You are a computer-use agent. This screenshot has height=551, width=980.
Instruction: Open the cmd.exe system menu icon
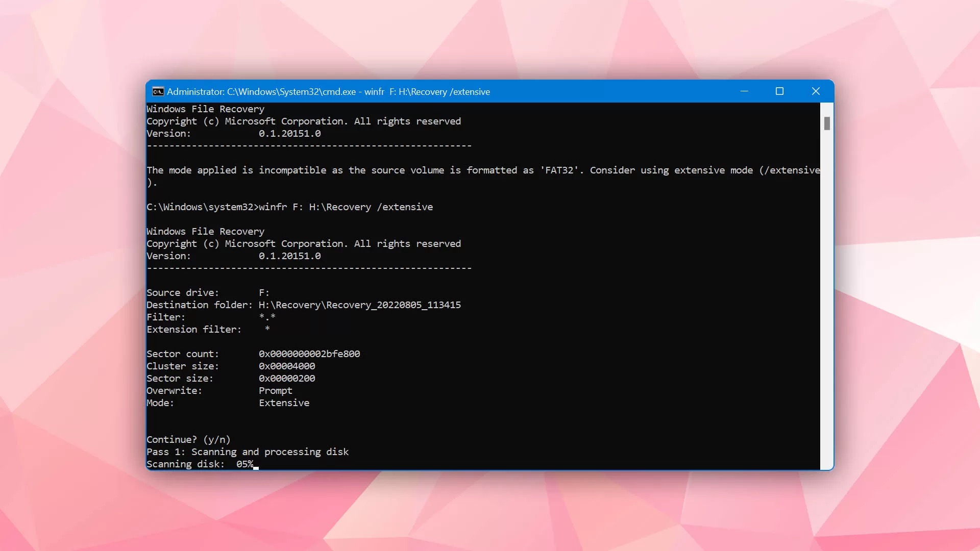(158, 91)
